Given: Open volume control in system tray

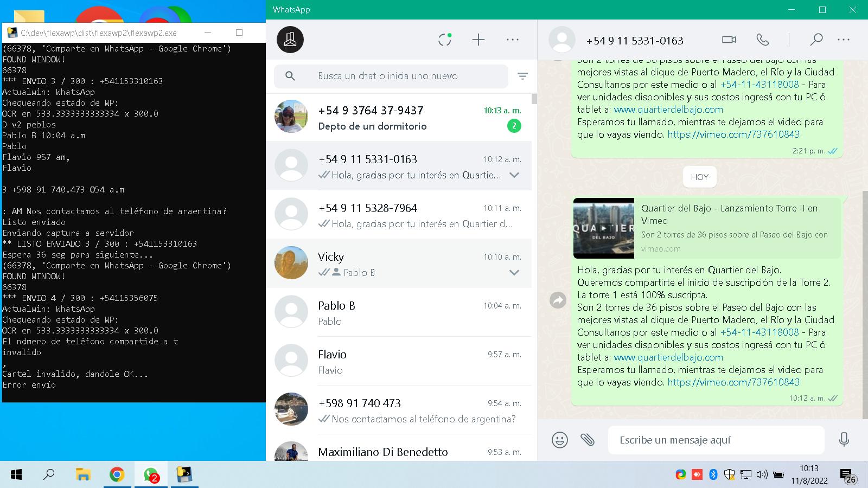Looking at the screenshot, I should (x=762, y=475).
